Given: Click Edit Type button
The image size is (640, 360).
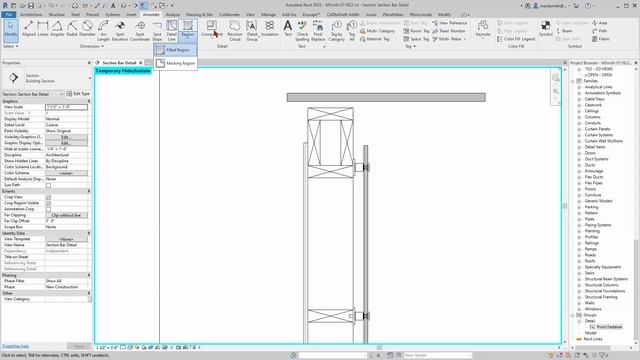Looking at the screenshot, I should tap(78, 94).
